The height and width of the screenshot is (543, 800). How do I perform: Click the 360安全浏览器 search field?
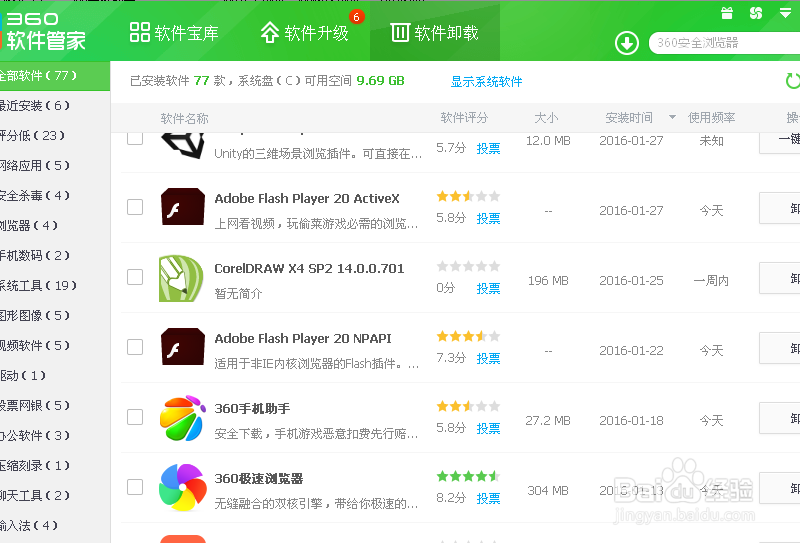(x=724, y=43)
